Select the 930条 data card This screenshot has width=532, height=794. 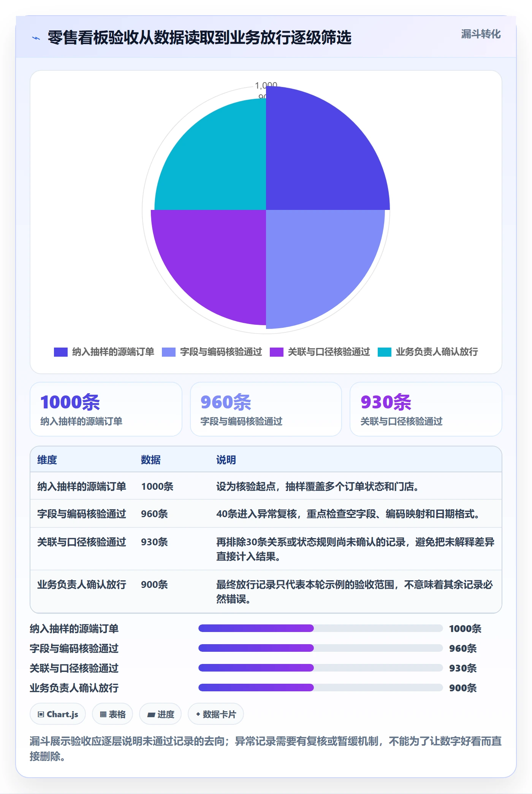(x=426, y=409)
